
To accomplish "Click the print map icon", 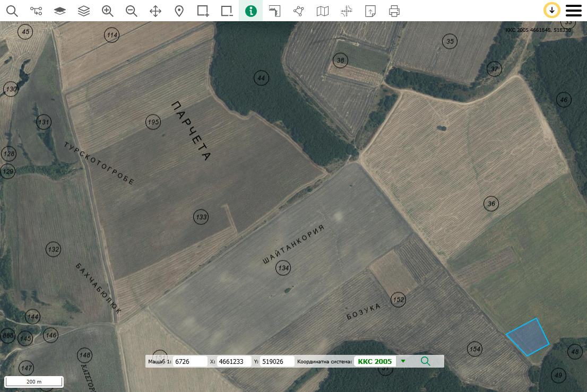I will click(394, 11).
